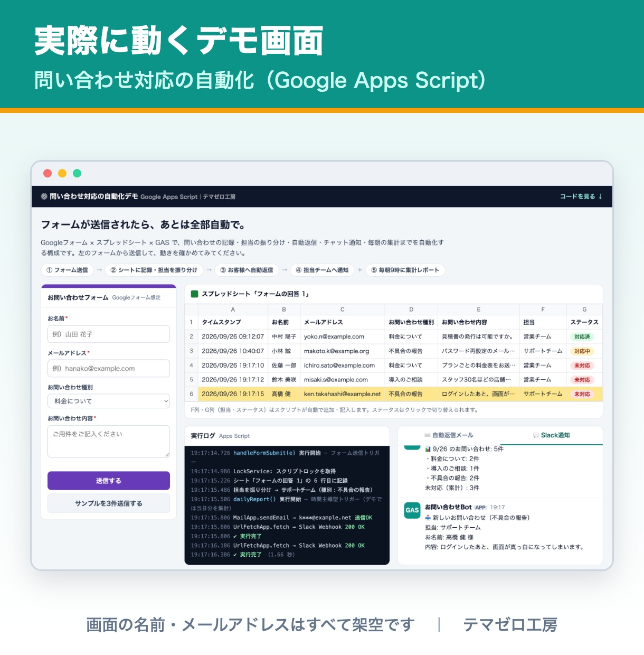Click timestamp 2026/09/26 09:12:07
The height and width of the screenshot is (655, 644).
click(233, 336)
